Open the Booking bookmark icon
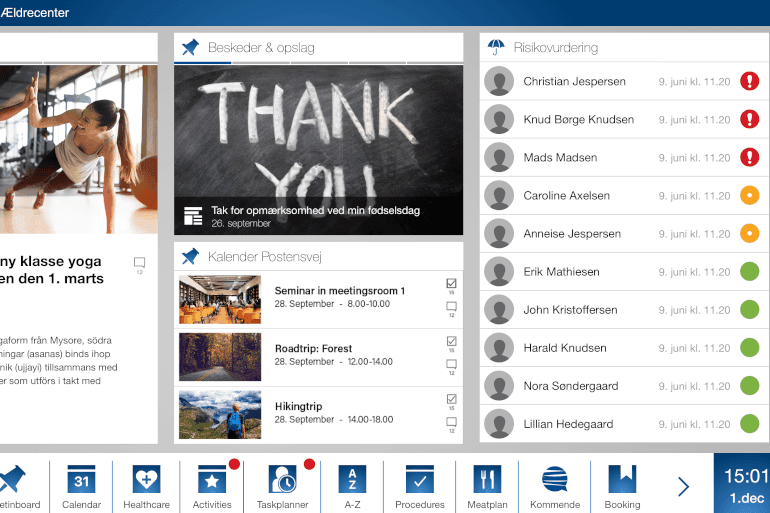This screenshot has height=513, width=770. [622, 481]
